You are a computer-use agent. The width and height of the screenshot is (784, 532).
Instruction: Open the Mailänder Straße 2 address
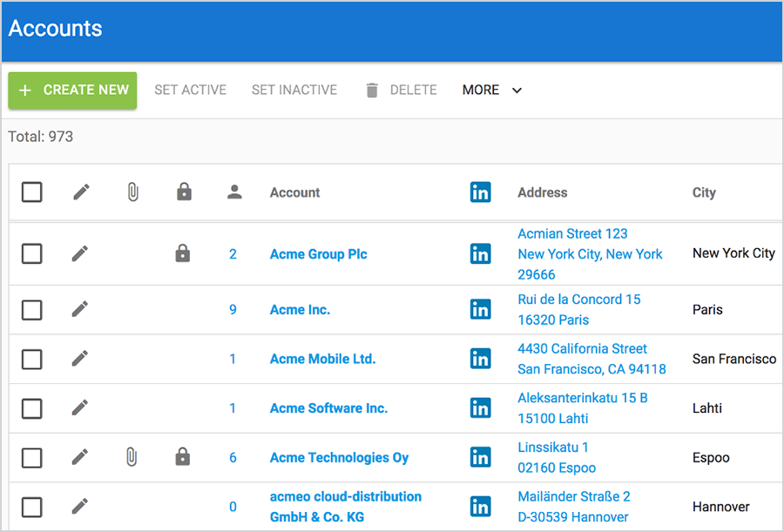[574, 507]
